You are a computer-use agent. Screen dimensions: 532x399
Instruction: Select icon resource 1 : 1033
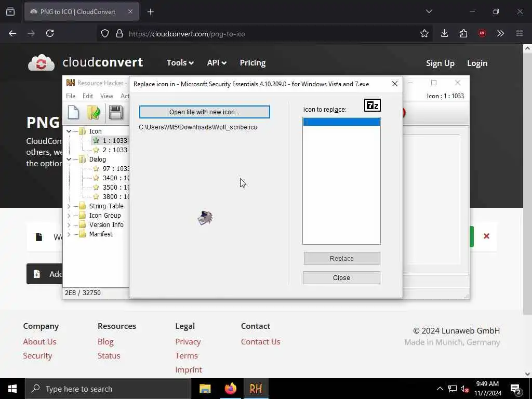[115, 140]
